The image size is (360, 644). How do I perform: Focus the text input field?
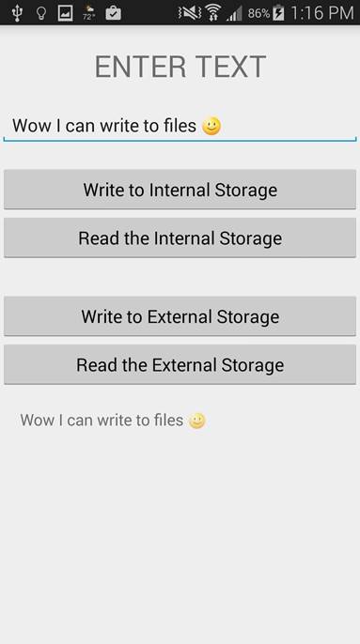(x=180, y=126)
